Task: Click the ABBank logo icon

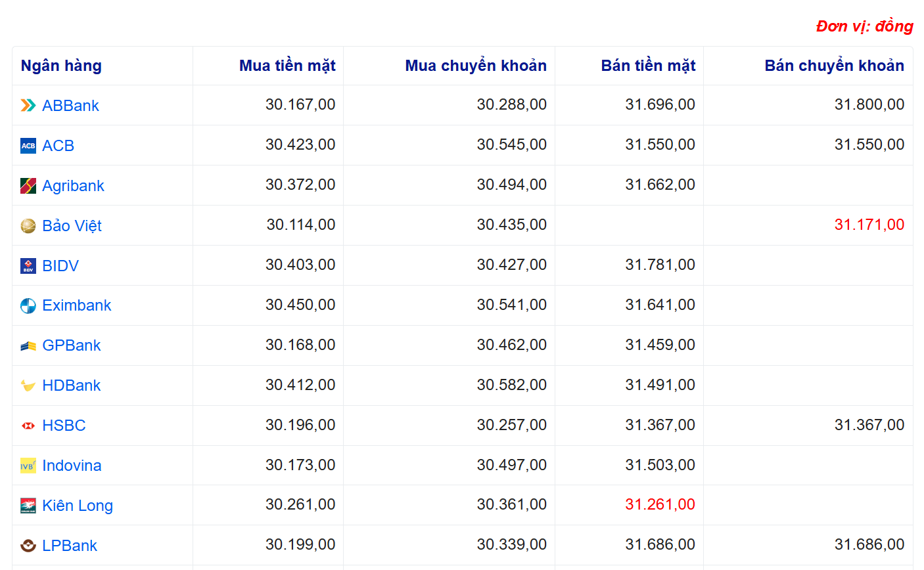Action: coord(28,106)
